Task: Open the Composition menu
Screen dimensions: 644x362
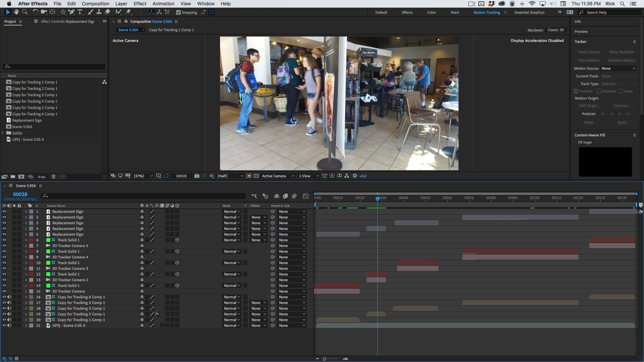Action: (95, 4)
